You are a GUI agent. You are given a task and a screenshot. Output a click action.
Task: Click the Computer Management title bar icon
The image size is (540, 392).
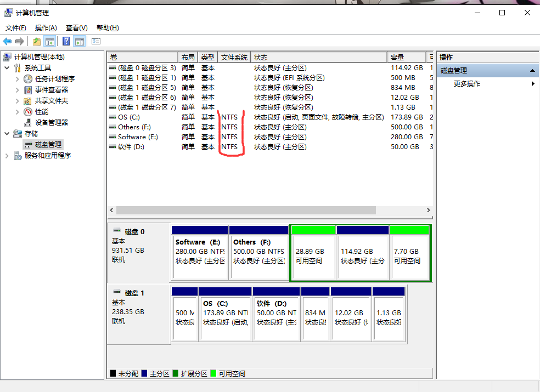point(8,13)
